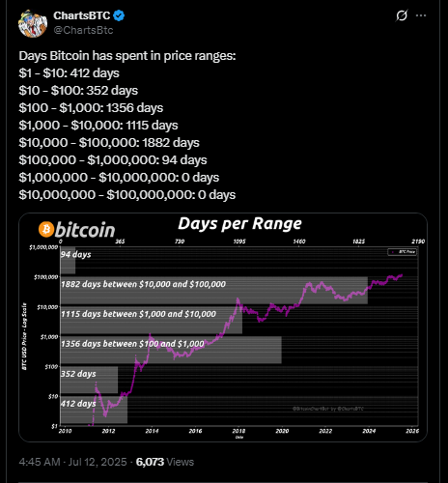Select the 352 days bar
Screen dimensions: 448x483
89,380
